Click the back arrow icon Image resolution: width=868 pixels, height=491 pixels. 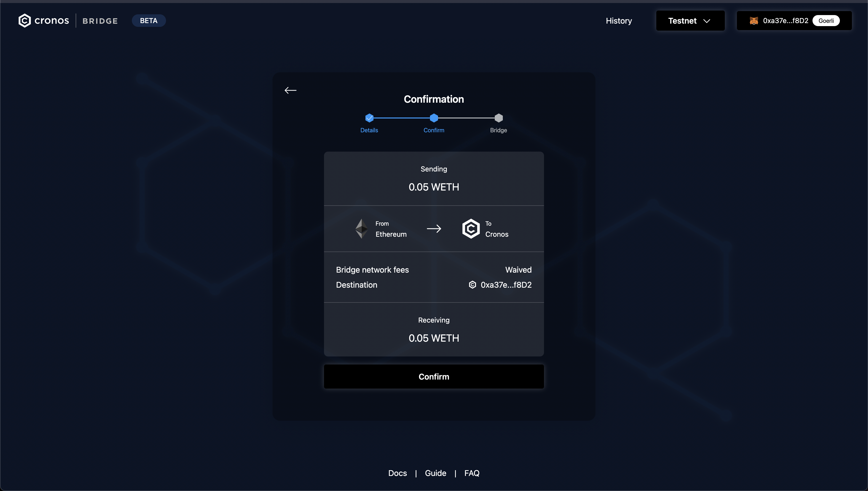coord(290,90)
